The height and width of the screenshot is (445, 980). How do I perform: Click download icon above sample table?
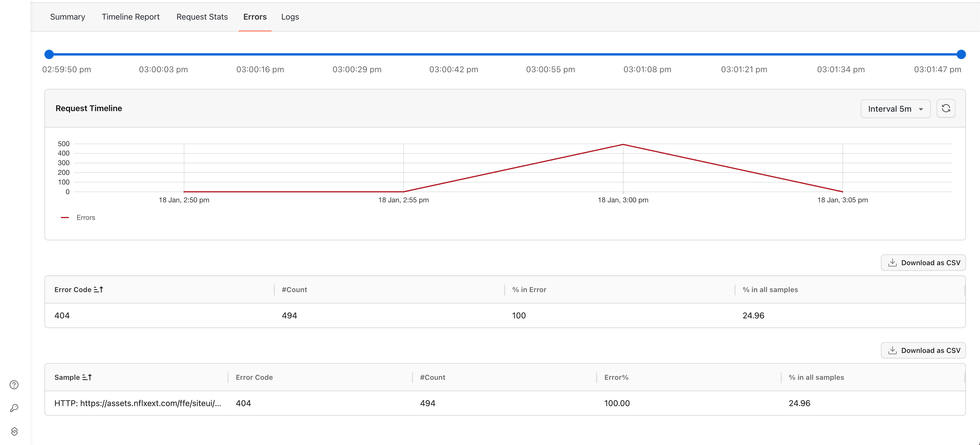892,350
